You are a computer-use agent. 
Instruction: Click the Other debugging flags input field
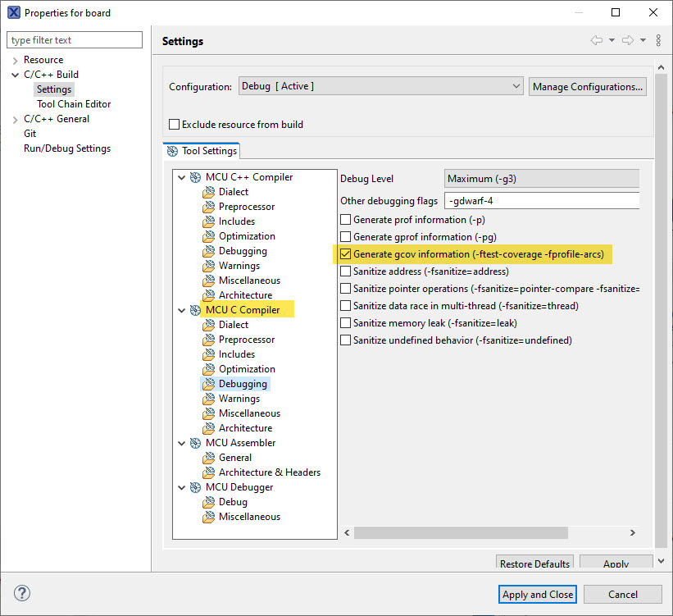coord(541,201)
